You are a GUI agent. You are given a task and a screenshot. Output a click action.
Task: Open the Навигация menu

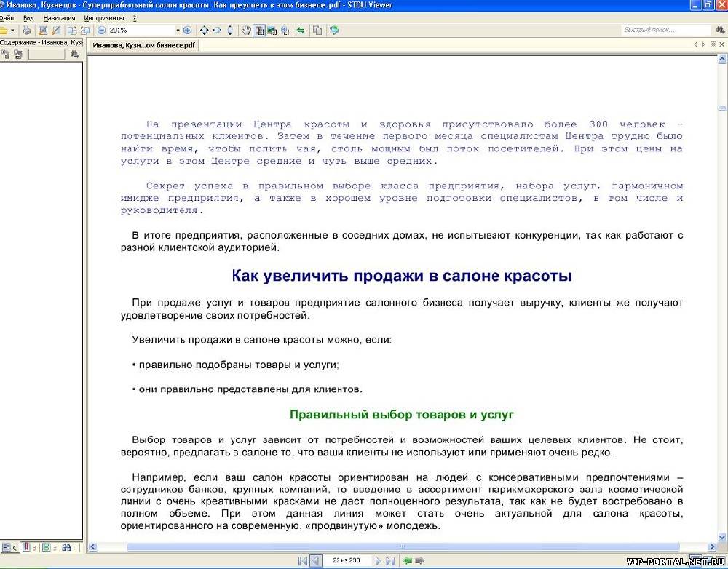coord(59,18)
